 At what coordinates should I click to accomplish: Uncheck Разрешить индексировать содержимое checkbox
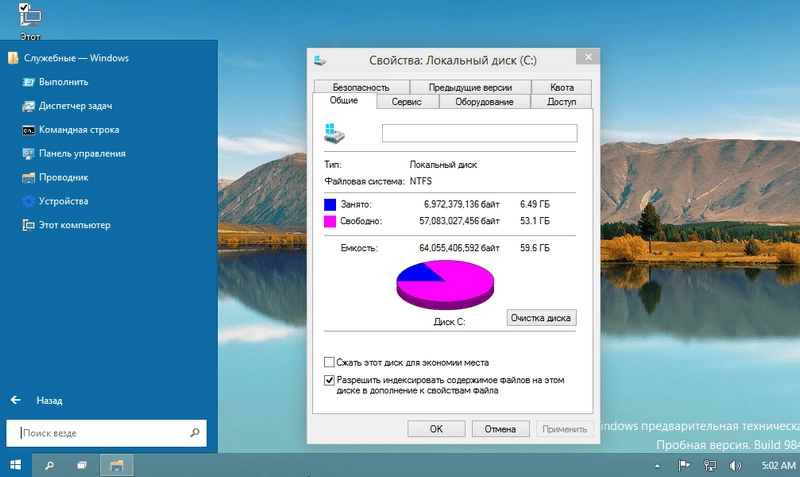(329, 380)
